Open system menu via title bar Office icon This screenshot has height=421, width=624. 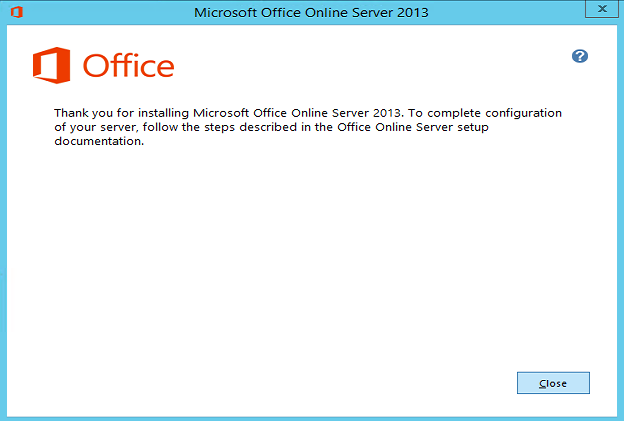[15, 12]
